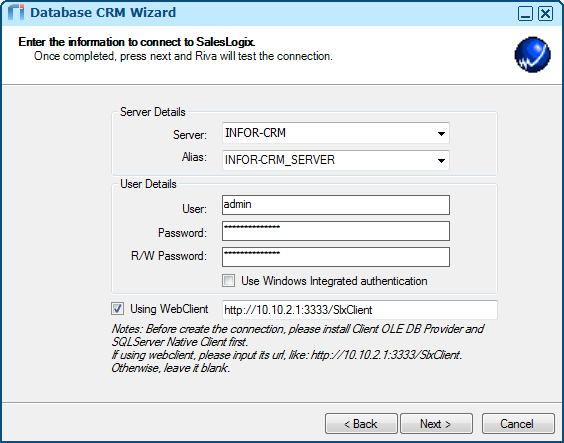
Task: Click the 'Enter the information to connect to SalesLogix' heading
Action: (137, 42)
